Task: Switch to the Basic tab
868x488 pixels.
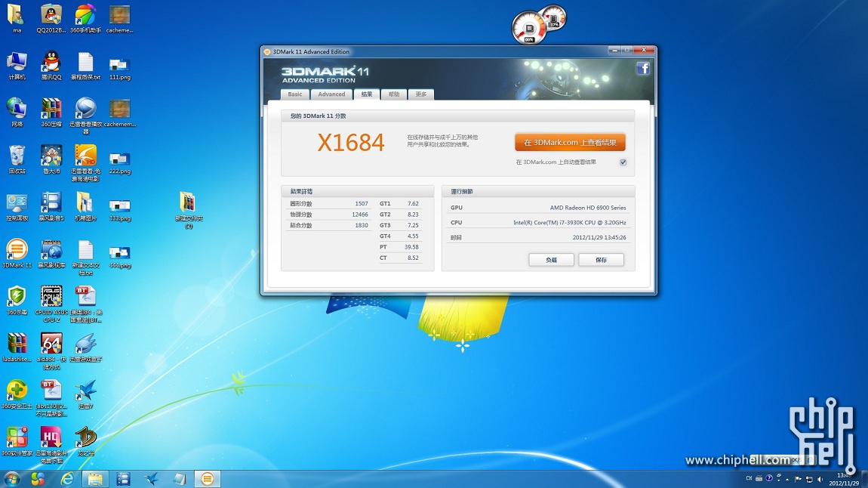Action: pyautogui.click(x=294, y=94)
